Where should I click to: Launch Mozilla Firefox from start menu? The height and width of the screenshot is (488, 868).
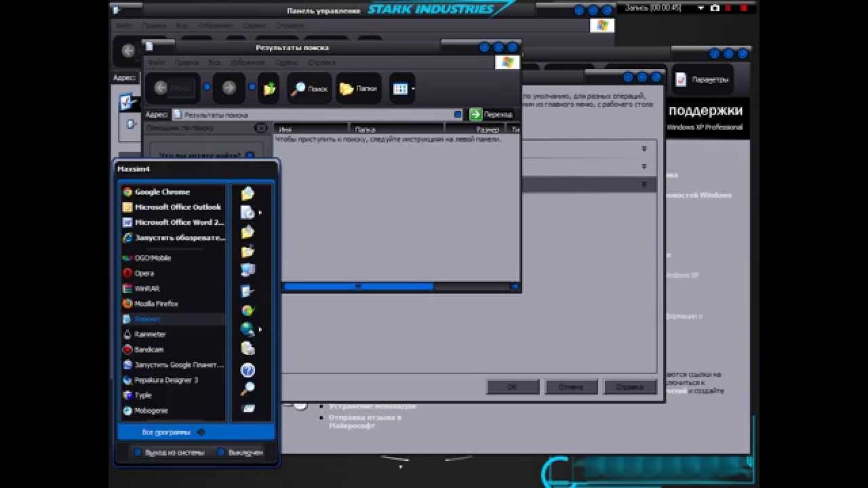[x=173, y=304]
